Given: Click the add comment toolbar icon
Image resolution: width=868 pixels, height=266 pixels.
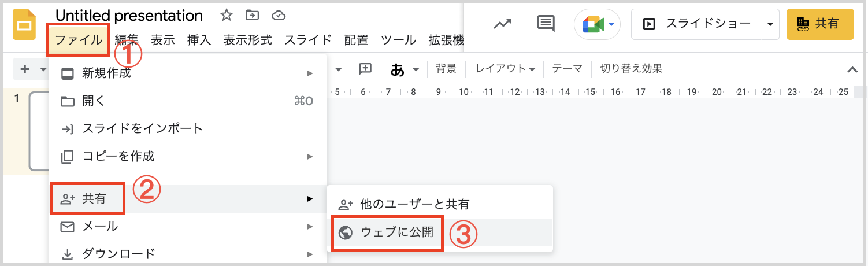Looking at the screenshot, I should (365, 69).
